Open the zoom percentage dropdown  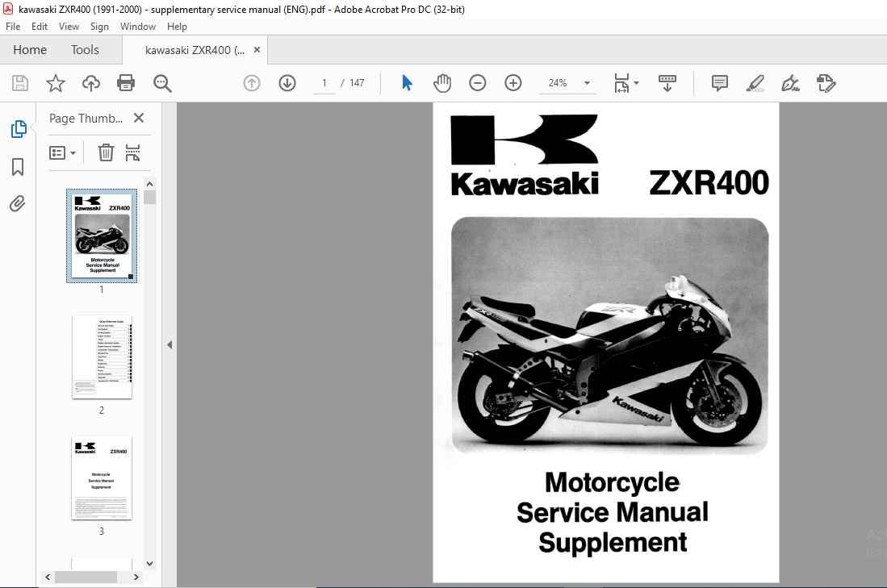pyautogui.click(x=588, y=83)
